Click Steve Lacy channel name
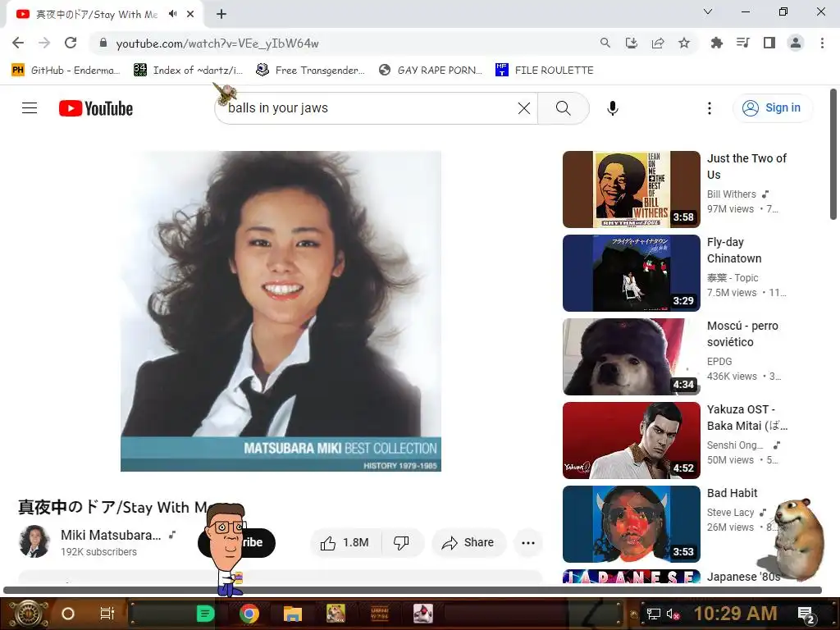The image size is (840, 630). coord(730,513)
